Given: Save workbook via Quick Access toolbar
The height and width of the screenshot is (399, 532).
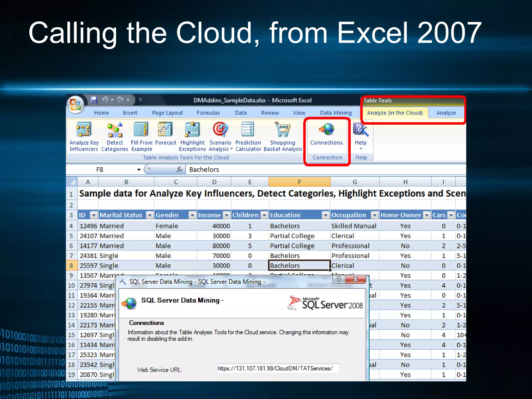Looking at the screenshot, I should (x=94, y=100).
